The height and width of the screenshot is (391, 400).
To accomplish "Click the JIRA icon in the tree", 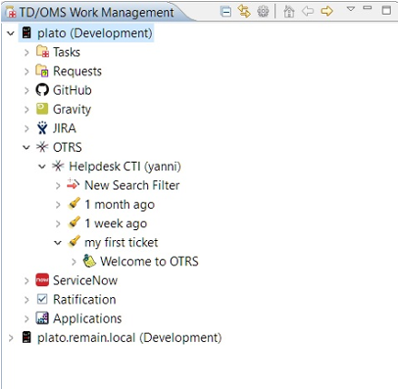I will click(x=42, y=128).
